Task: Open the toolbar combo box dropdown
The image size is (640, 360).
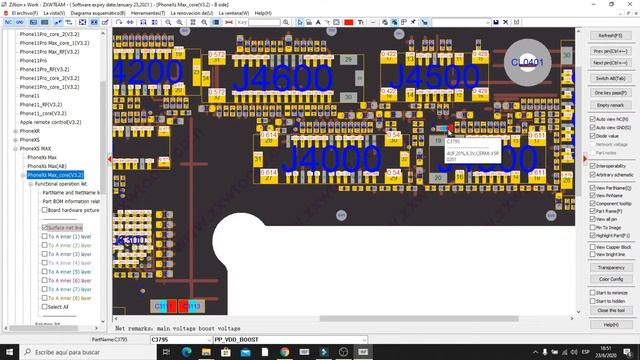Action: click(x=488, y=22)
